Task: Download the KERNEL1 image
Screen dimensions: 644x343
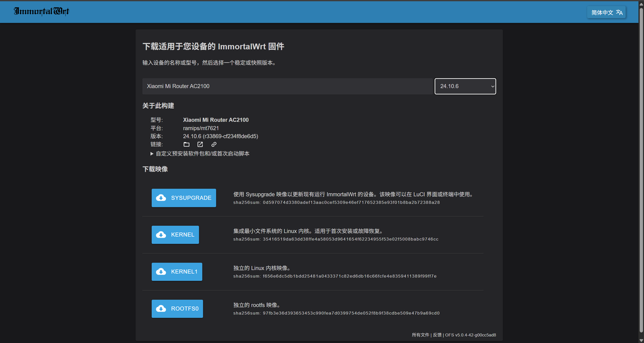Action: click(x=177, y=272)
